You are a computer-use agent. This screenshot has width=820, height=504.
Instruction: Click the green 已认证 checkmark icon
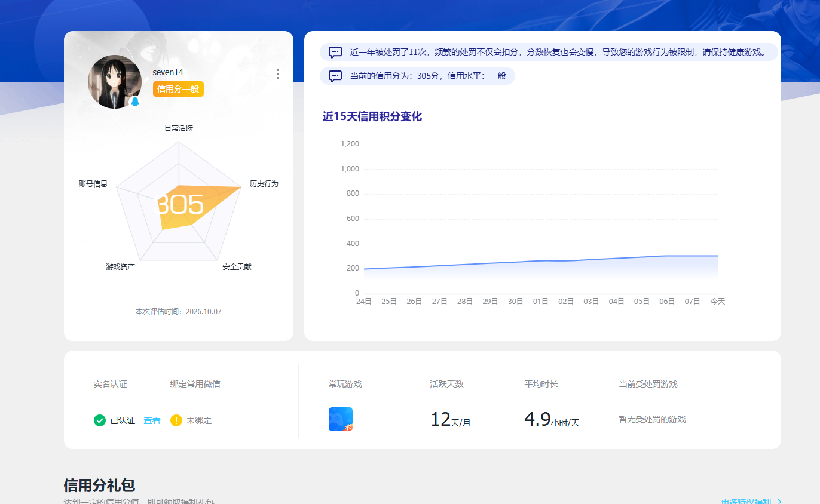pos(100,420)
